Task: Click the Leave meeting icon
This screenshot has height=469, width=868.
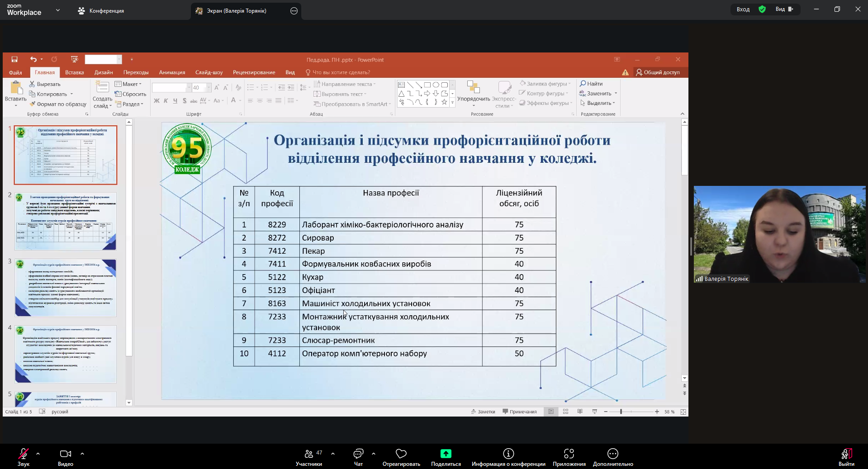Action: click(x=846, y=454)
